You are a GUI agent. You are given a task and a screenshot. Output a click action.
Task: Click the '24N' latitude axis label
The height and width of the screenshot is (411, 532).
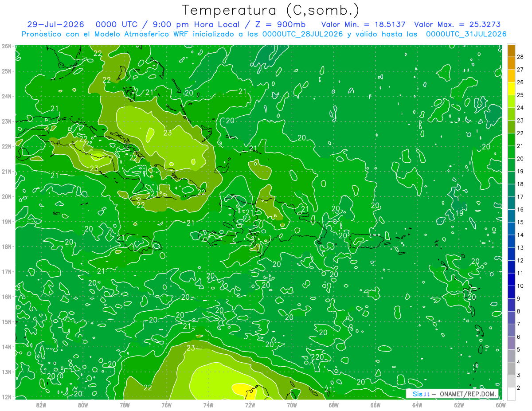point(7,96)
